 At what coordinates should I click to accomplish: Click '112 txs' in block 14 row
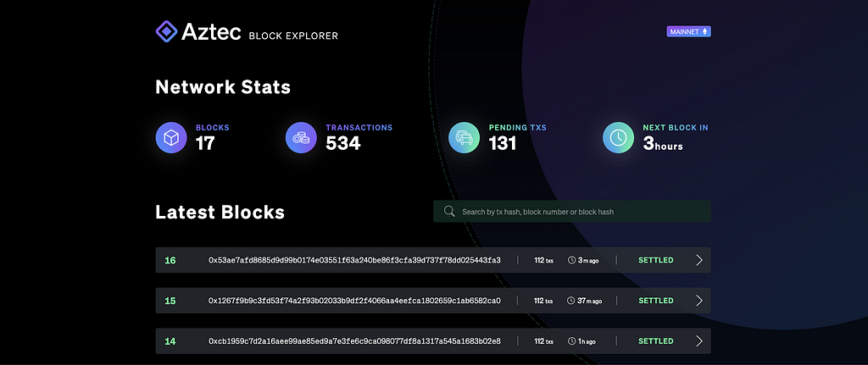543,341
